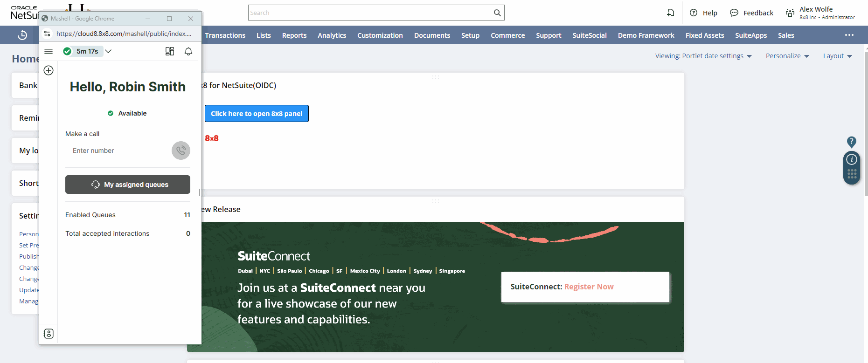This screenshot has height=363, width=868.
Task: Expand the agent status dropdown next to timer
Action: pyautogui.click(x=108, y=51)
